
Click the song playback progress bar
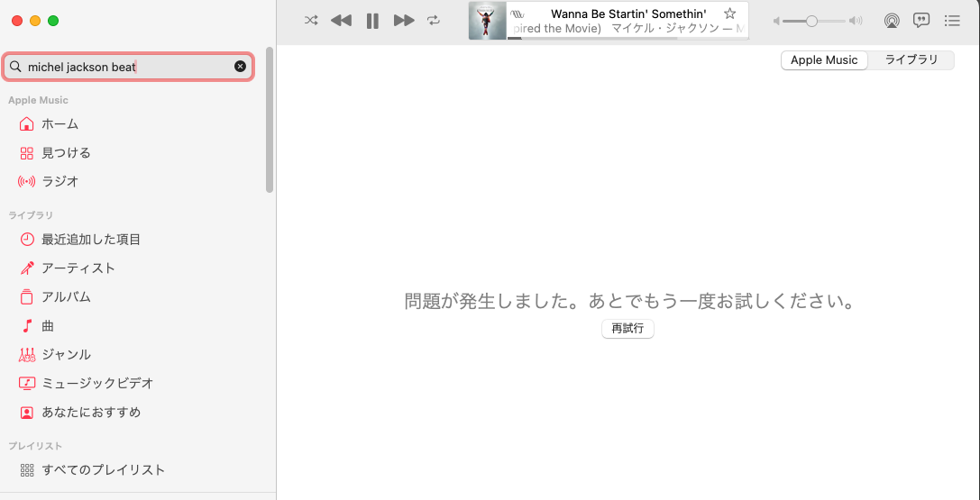[x=627, y=38]
